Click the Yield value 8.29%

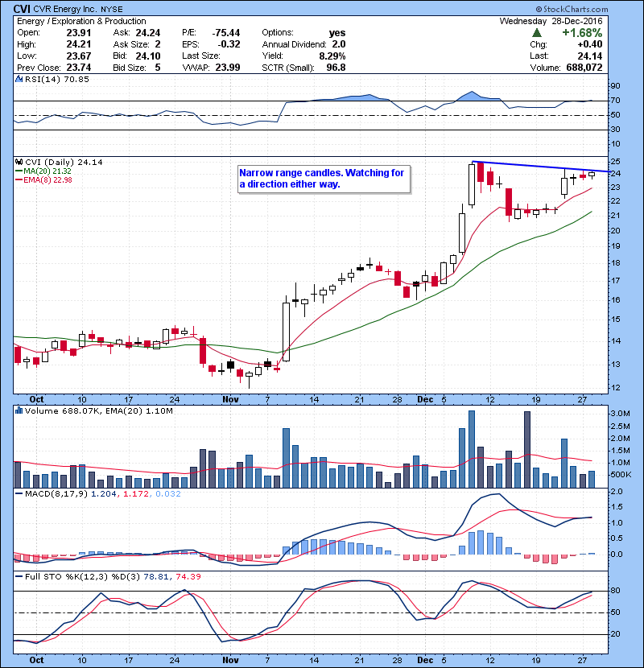(x=332, y=56)
